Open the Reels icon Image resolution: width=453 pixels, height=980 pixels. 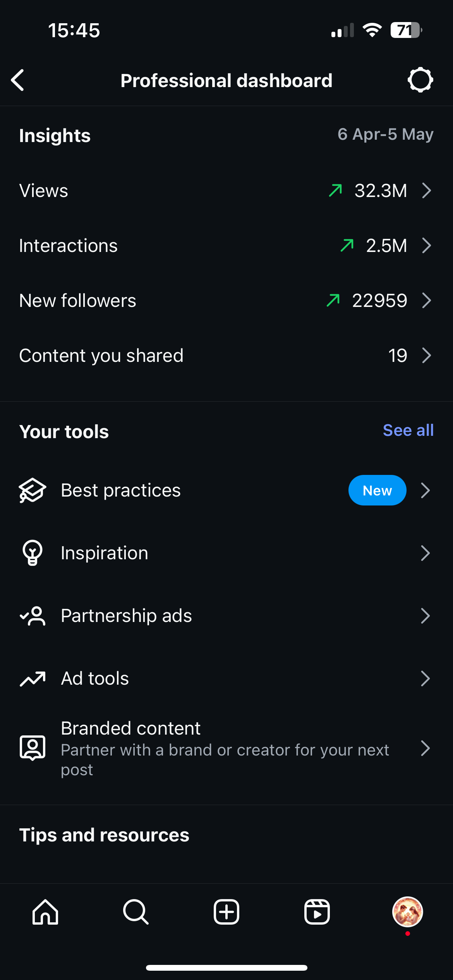click(x=317, y=912)
